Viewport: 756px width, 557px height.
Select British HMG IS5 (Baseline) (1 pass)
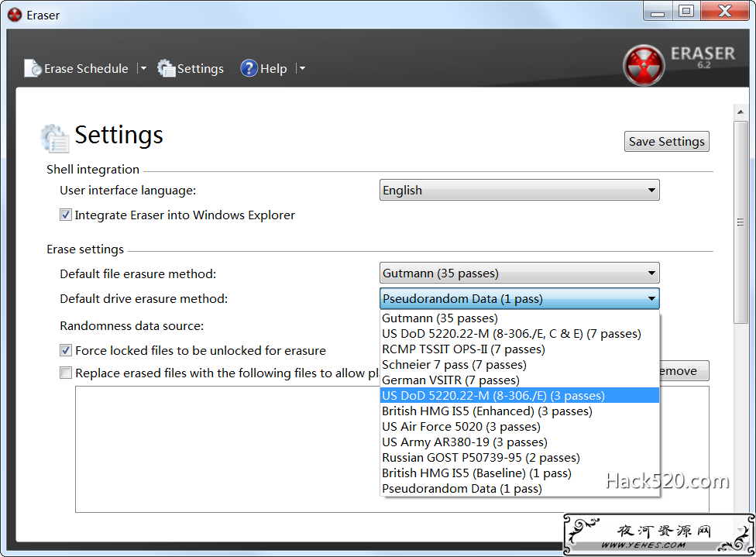tap(519, 473)
